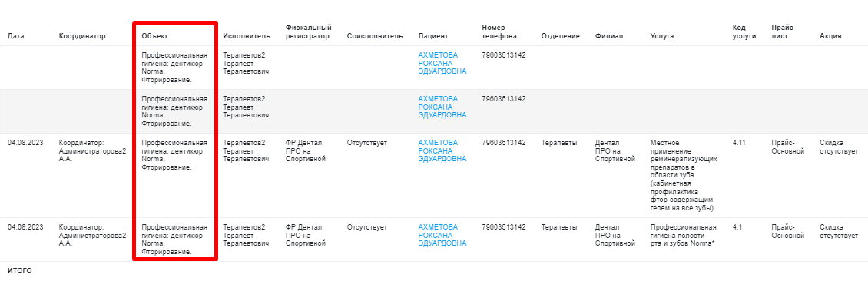This screenshot has height=284, width=868.
Task: Click the Отделение column header
Action: click(560, 36)
